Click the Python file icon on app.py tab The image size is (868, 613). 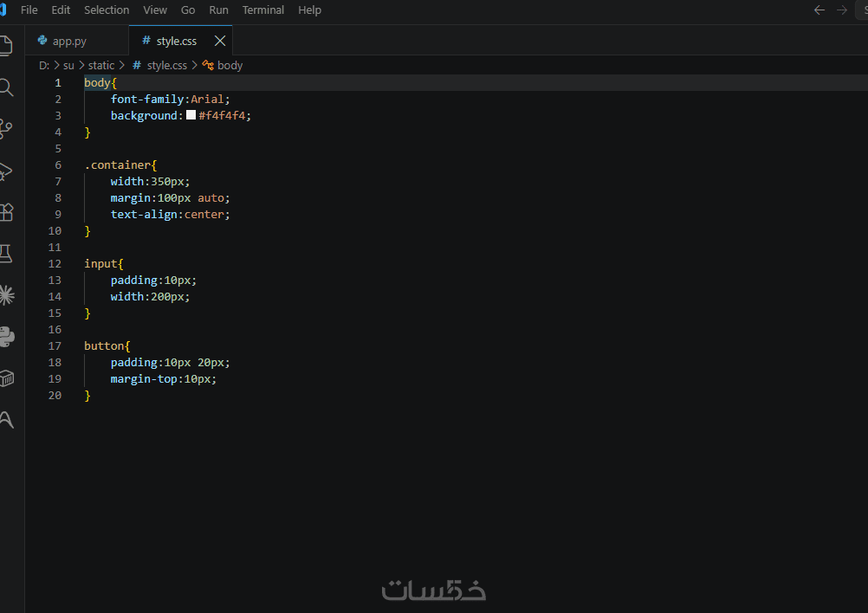point(42,41)
